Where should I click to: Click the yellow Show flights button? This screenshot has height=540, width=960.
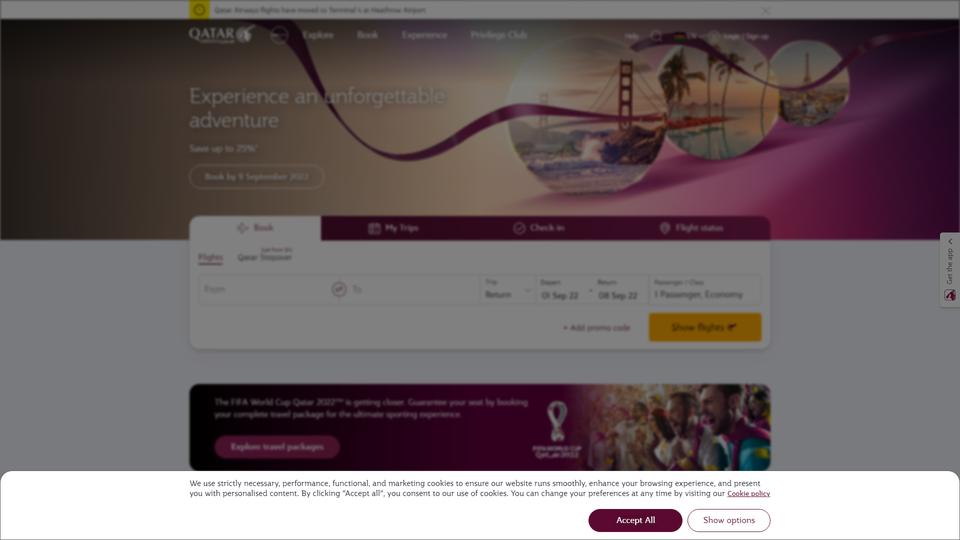tap(705, 328)
